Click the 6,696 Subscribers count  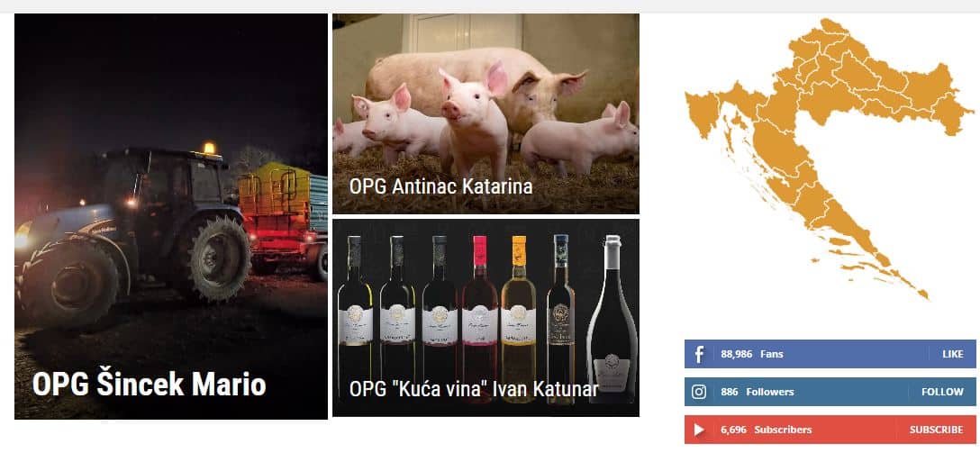(767, 430)
